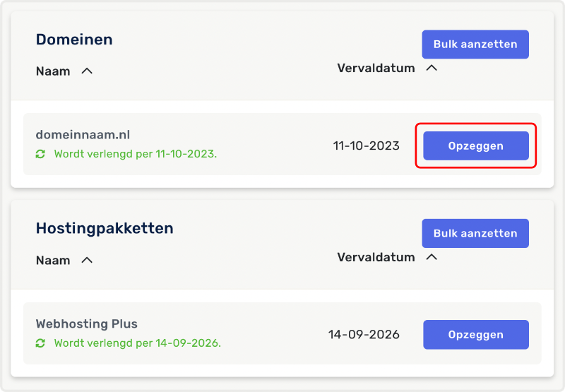Open the Webhosting Plus package entry
The height and width of the screenshot is (392, 565).
[86, 324]
